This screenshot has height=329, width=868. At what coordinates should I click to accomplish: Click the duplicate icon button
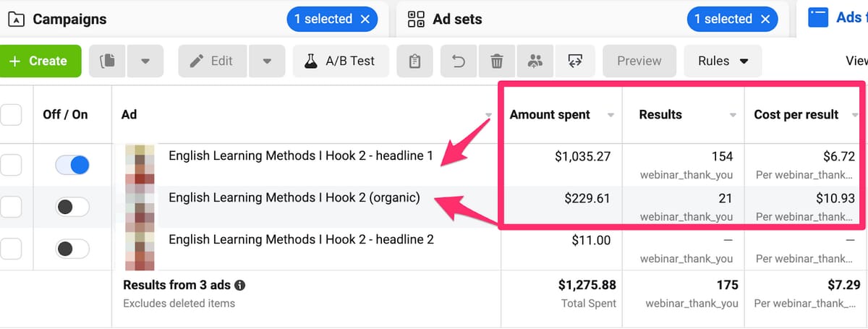tap(107, 61)
